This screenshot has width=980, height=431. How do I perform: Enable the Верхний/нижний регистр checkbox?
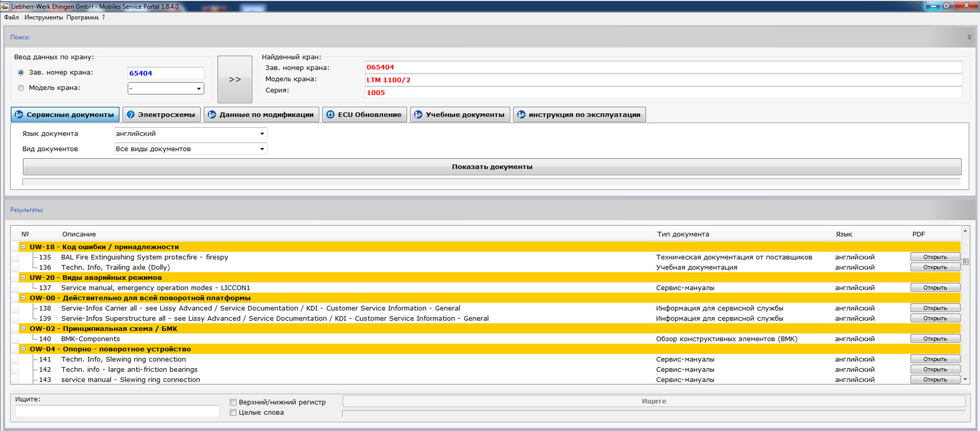(233, 402)
